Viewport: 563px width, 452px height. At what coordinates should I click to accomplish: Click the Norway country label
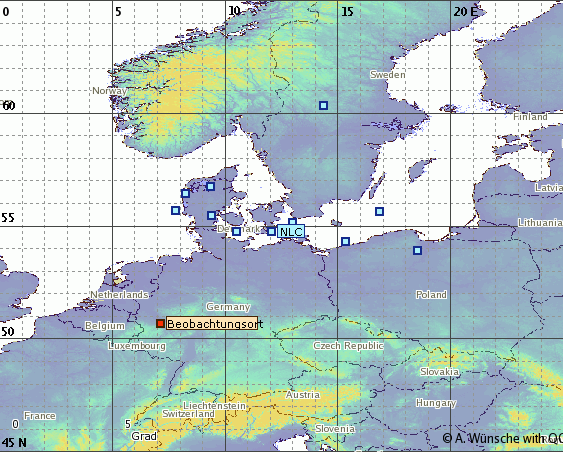(110, 90)
